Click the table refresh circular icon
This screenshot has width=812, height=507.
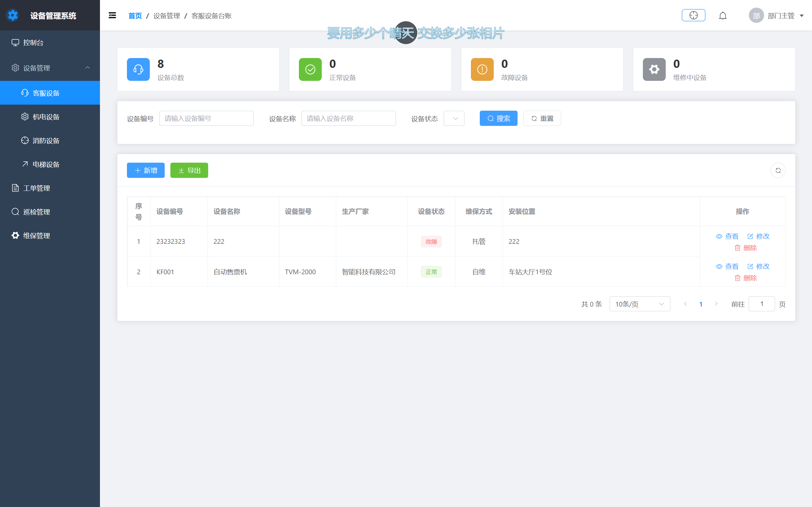click(778, 170)
